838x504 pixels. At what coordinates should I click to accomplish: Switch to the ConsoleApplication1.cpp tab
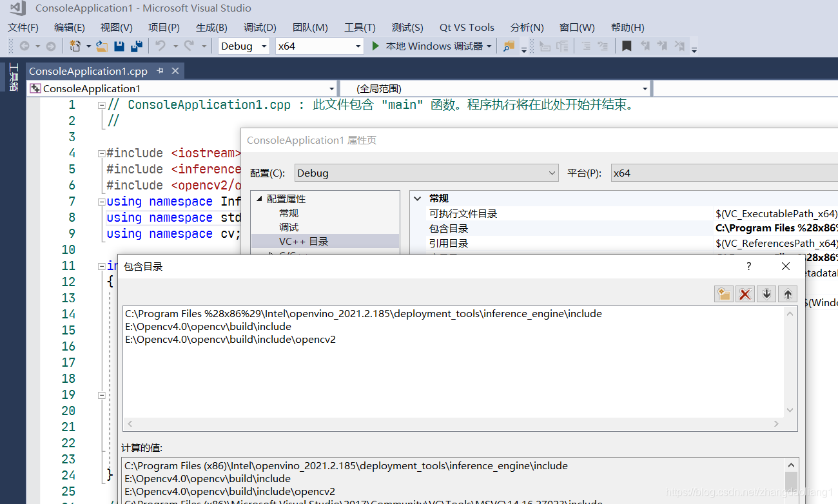[88, 71]
